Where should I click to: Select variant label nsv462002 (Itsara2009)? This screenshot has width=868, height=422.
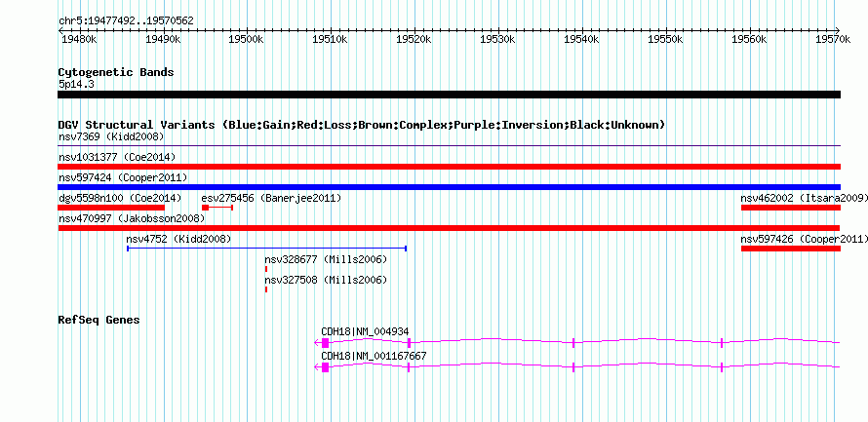coord(805,198)
